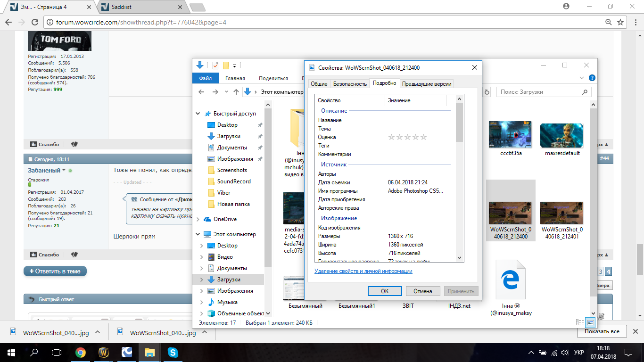Open Skype from the taskbar

click(173, 352)
